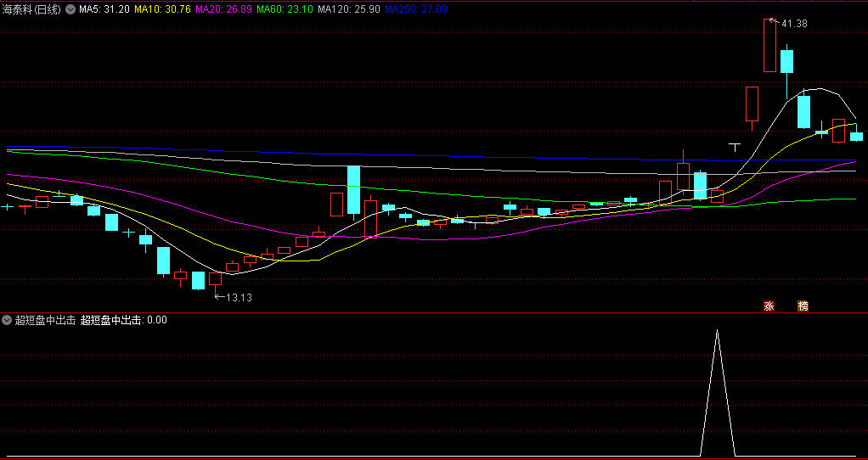Image resolution: width=868 pixels, height=460 pixels.
Task: Select the 海泰科(日线) chart title
Action: tap(31, 9)
